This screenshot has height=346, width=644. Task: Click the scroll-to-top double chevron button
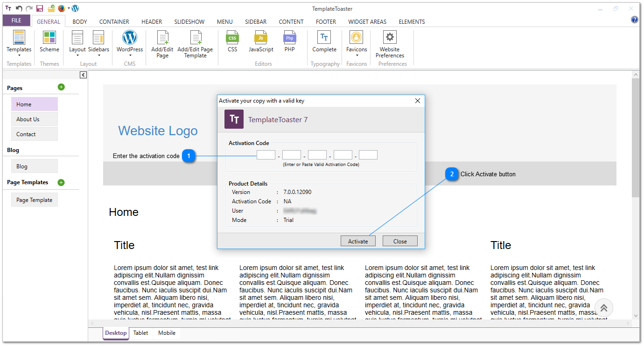pos(604,308)
